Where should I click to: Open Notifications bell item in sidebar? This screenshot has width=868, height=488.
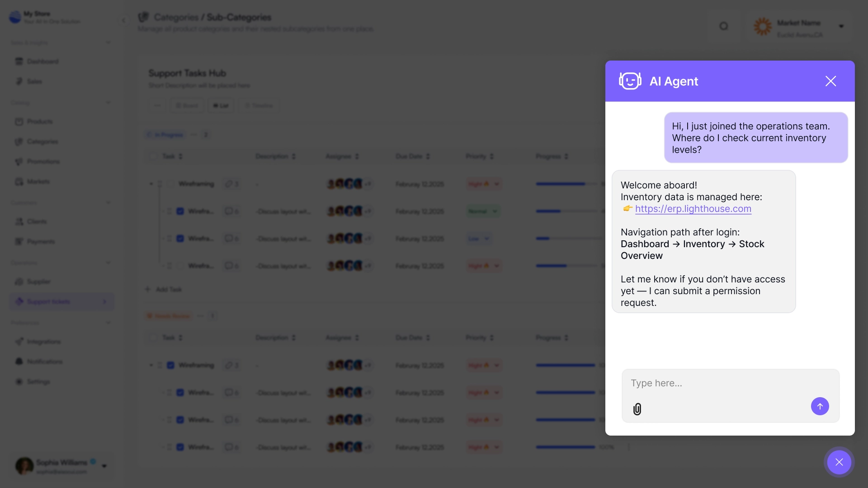(x=19, y=361)
